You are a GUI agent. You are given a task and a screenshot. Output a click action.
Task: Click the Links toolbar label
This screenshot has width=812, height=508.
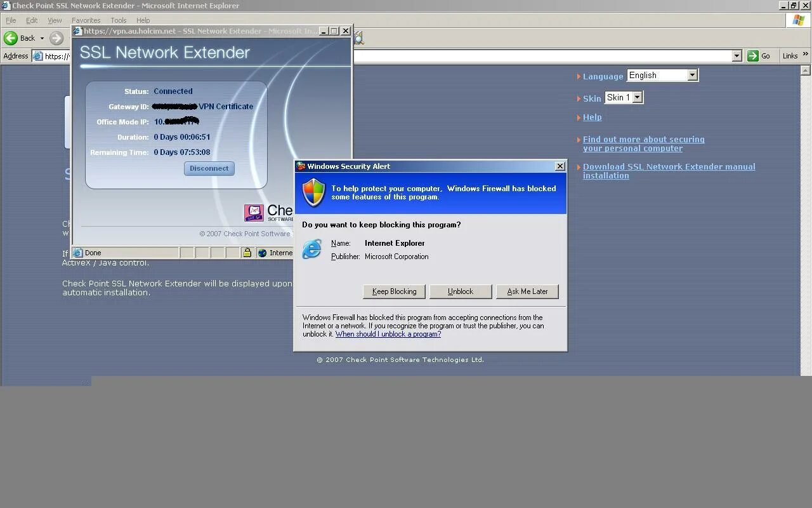pos(790,56)
